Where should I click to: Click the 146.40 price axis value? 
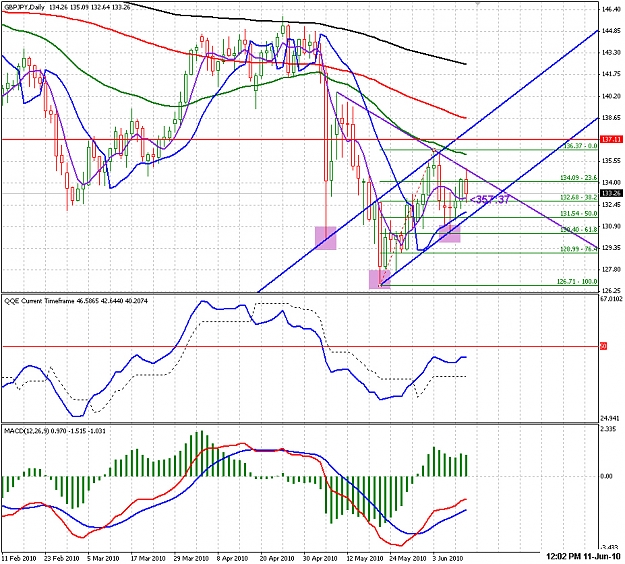point(612,9)
